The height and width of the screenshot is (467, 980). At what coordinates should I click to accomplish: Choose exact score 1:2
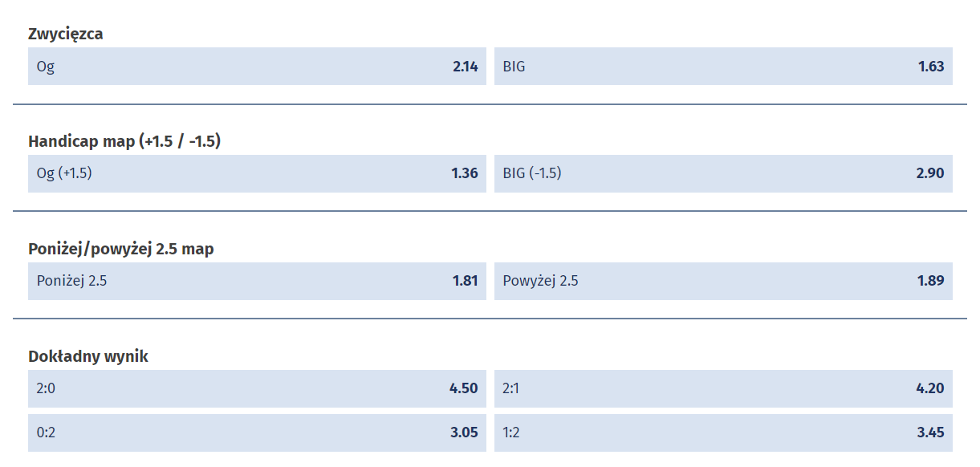722,432
